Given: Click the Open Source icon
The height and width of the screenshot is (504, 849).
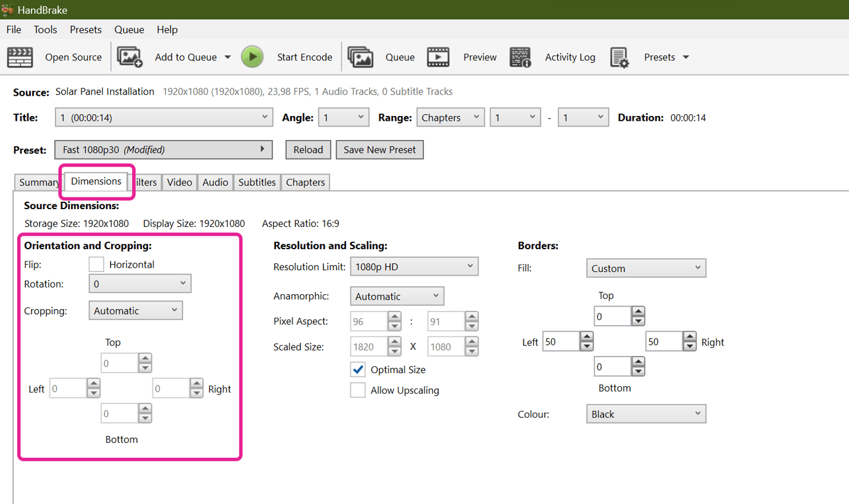Looking at the screenshot, I should pyautogui.click(x=20, y=57).
